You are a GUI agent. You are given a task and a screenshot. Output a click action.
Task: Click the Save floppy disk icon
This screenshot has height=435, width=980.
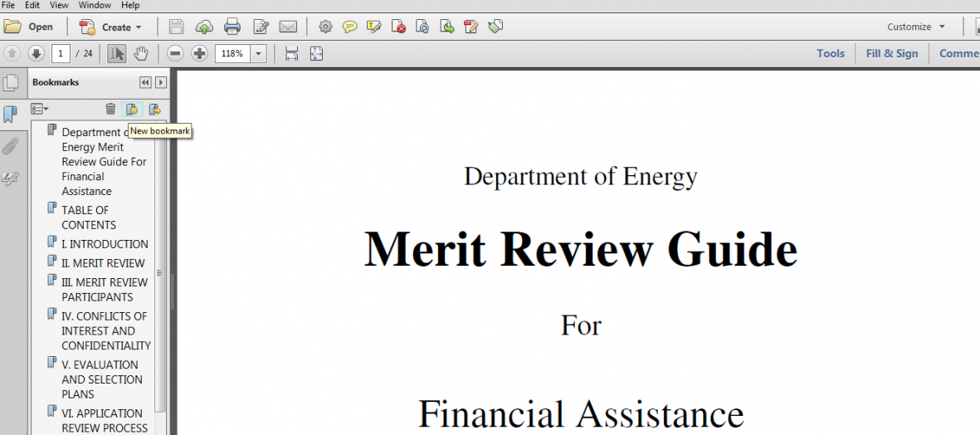pos(177,27)
